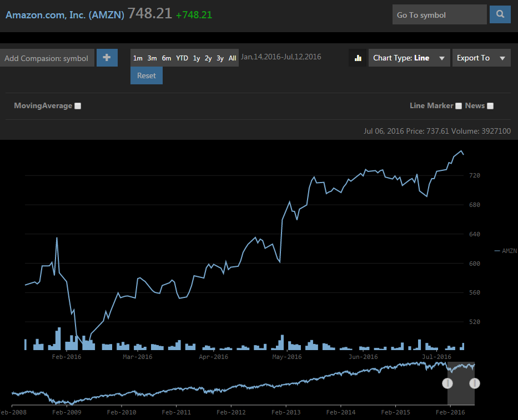Image resolution: width=518 pixels, height=420 pixels.
Task: Click the 560 price axis label
Action: [475, 292]
